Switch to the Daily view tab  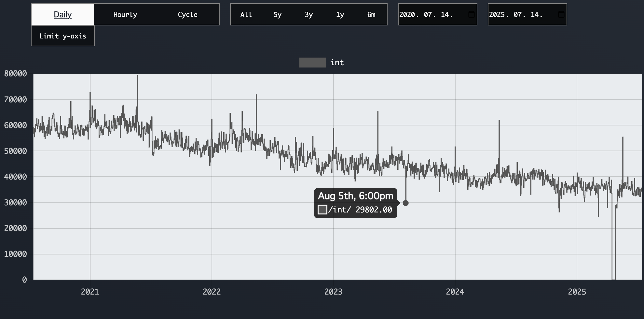pos(63,14)
